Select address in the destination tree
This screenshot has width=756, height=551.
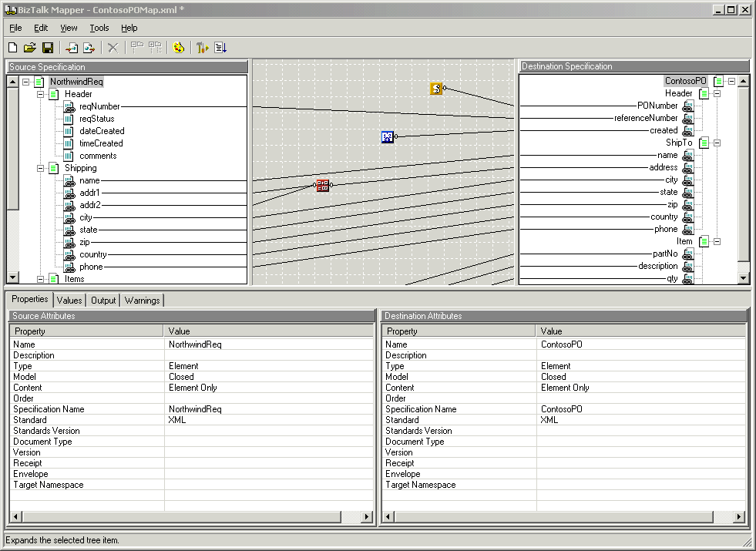[663, 167]
